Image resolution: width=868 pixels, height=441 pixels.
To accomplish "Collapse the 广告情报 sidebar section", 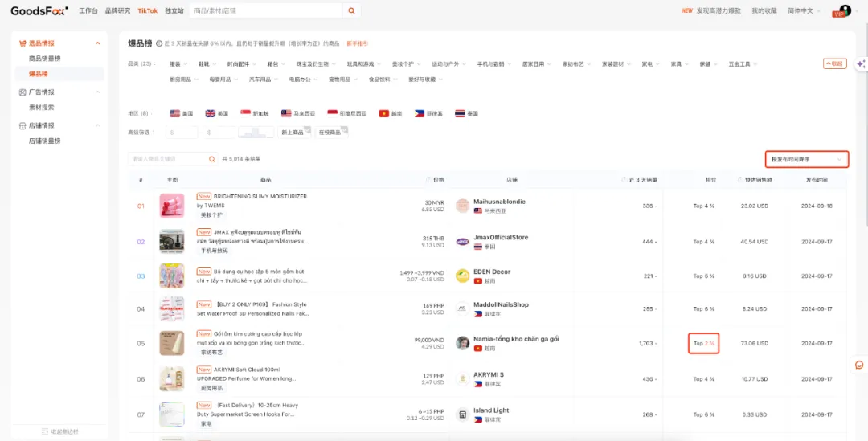I will coord(98,92).
